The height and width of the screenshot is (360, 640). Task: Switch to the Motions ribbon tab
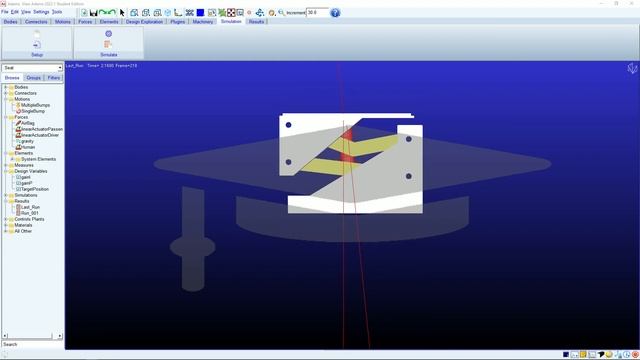63,22
